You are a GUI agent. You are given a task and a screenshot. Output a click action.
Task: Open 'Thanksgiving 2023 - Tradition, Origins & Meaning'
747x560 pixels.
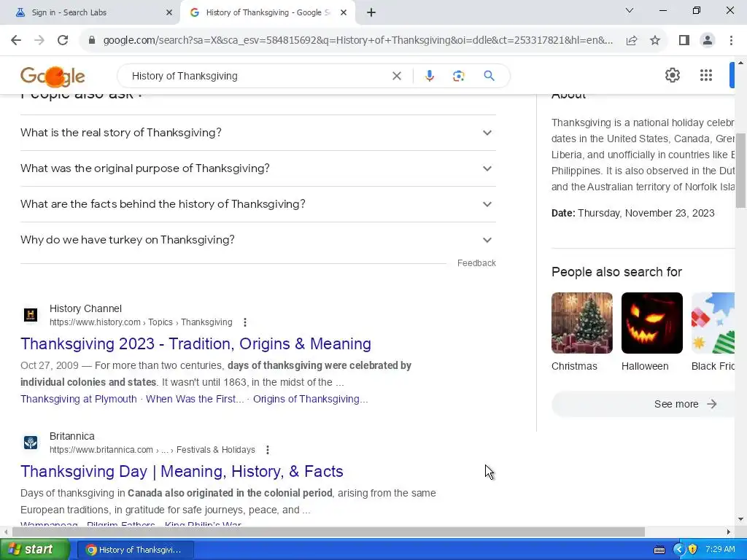(x=196, y=344)
